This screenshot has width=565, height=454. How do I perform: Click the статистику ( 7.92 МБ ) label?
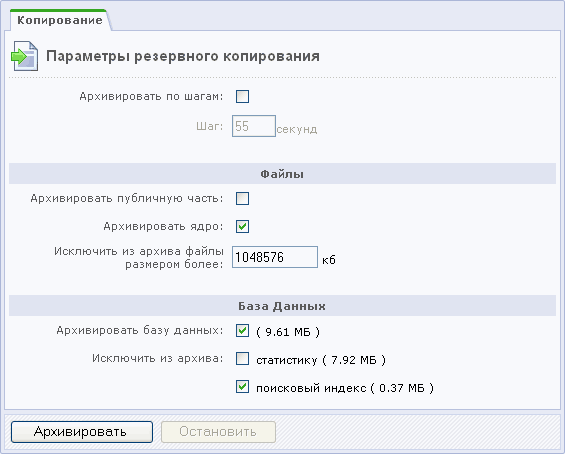click(x=321, y=360)
